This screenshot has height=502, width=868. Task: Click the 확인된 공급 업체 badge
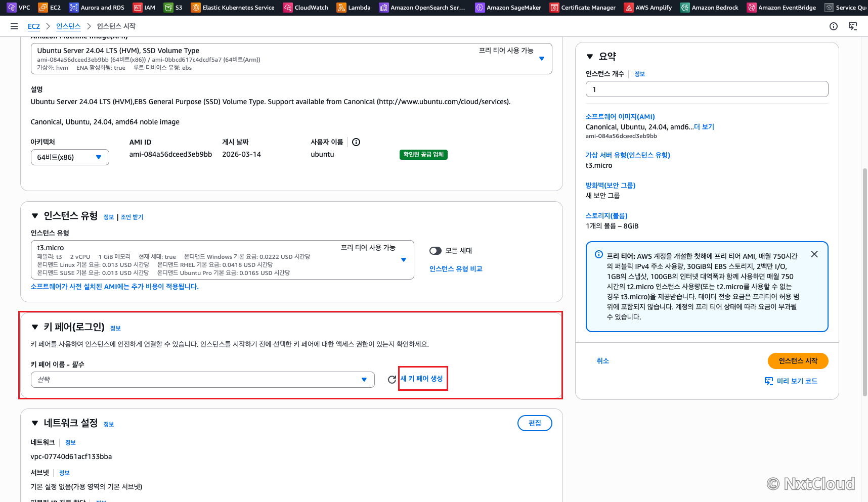point(423,155)
